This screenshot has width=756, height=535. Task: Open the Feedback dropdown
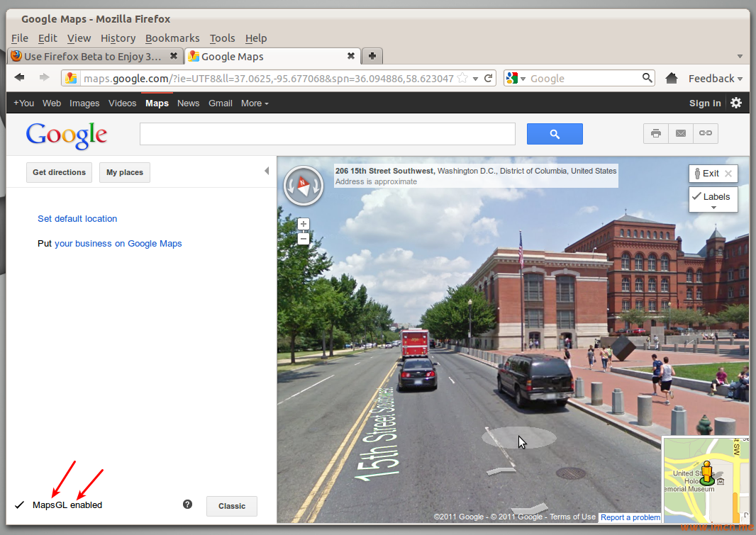point(716,79)
